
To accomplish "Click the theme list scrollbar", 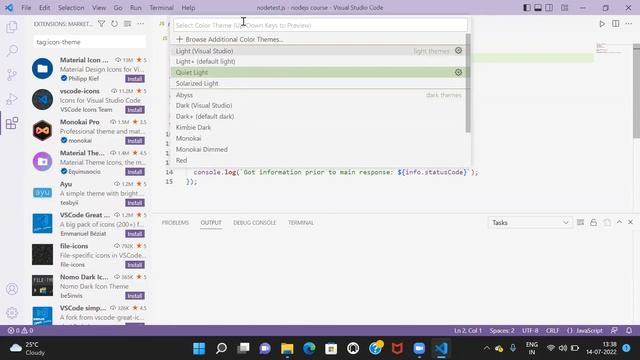I will click(x=468, y=83).
